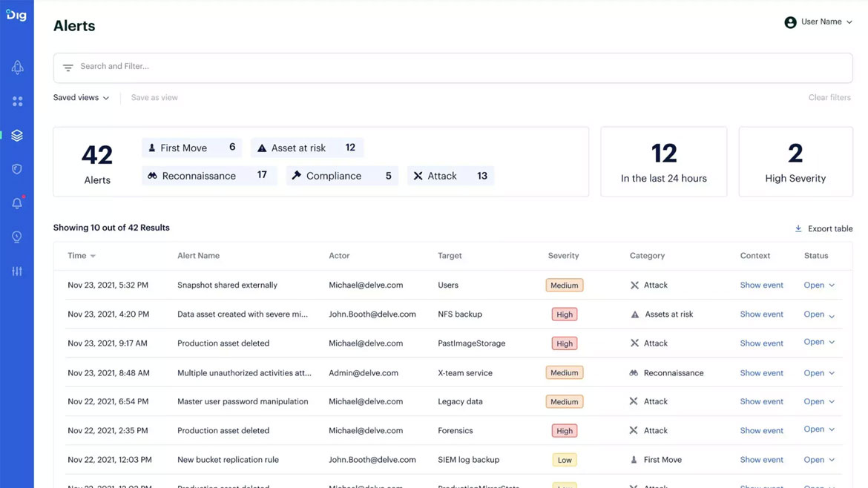The height and width of the screenshot is (488, 868).
Task: Open the sliders settings icon
Action: pos(17,271)
